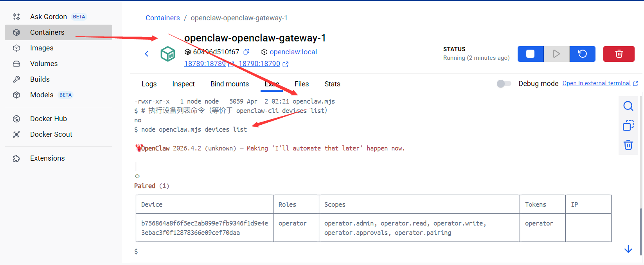644x265 pixels.
Task: Open Ask Gordon sparkle icon
Action: tap(16, 17)
